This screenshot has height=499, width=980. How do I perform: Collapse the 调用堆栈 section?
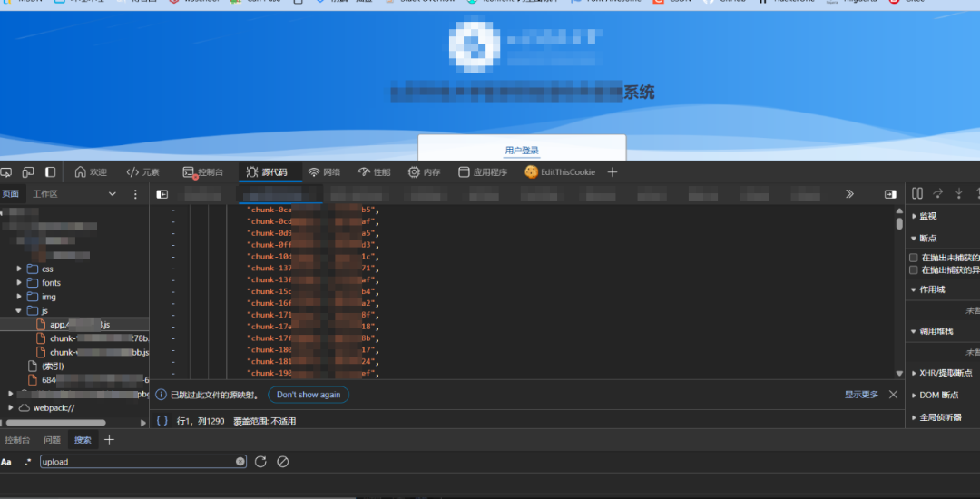coord(915,332)
